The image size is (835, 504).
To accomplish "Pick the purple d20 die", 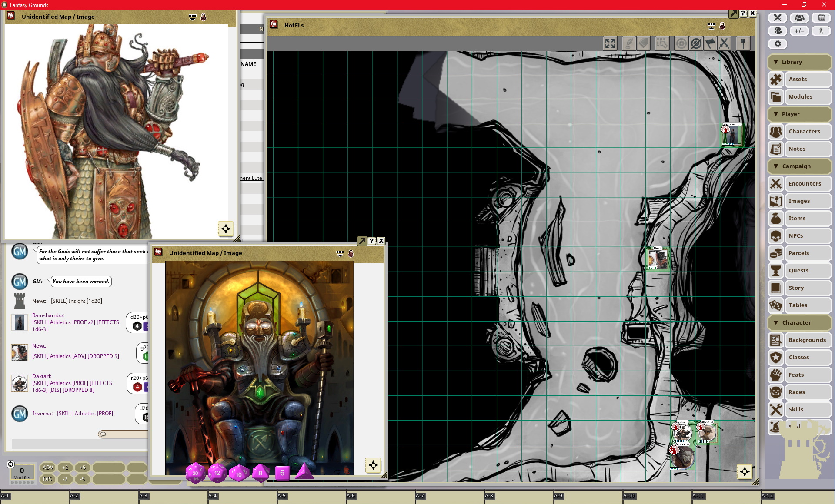I will pyautogui.click(x=196, y=473).
